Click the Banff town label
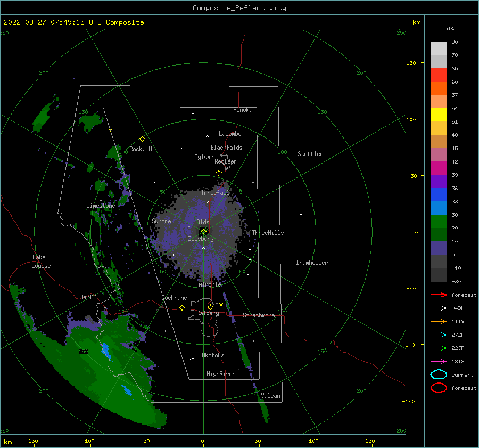Image resolution: width=479 pixels, height=448 pixels. [x=88, y=297]
